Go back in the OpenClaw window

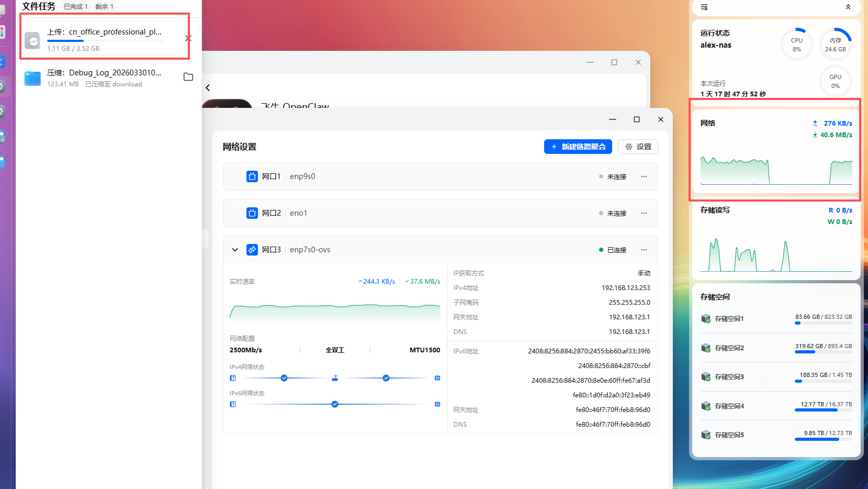(x=208, y=88)
